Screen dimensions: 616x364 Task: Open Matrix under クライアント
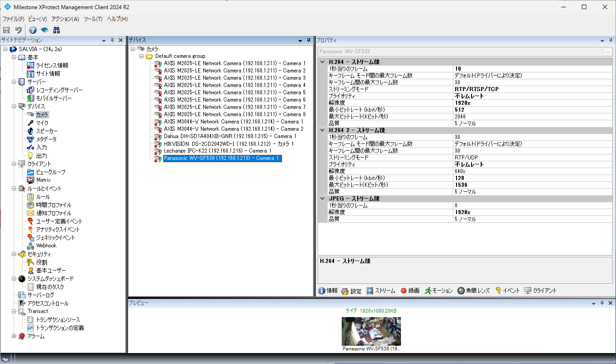[43, 180]
